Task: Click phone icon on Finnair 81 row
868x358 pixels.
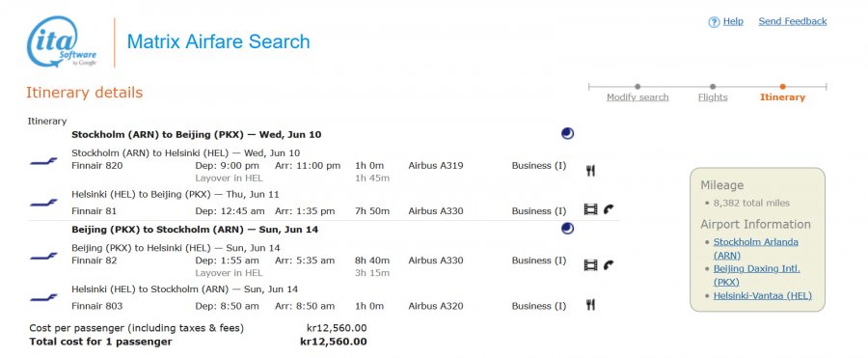Action: tap(609, 209)
